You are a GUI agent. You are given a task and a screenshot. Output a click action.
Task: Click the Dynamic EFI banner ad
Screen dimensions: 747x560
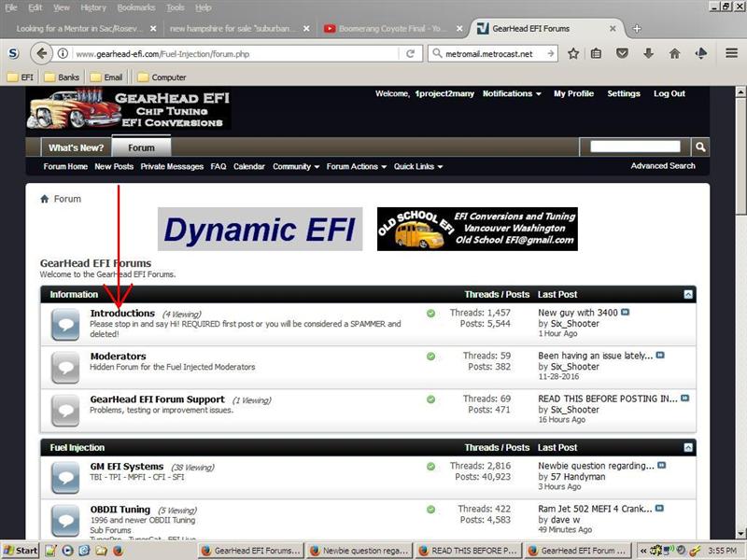[x=260, y=230]
